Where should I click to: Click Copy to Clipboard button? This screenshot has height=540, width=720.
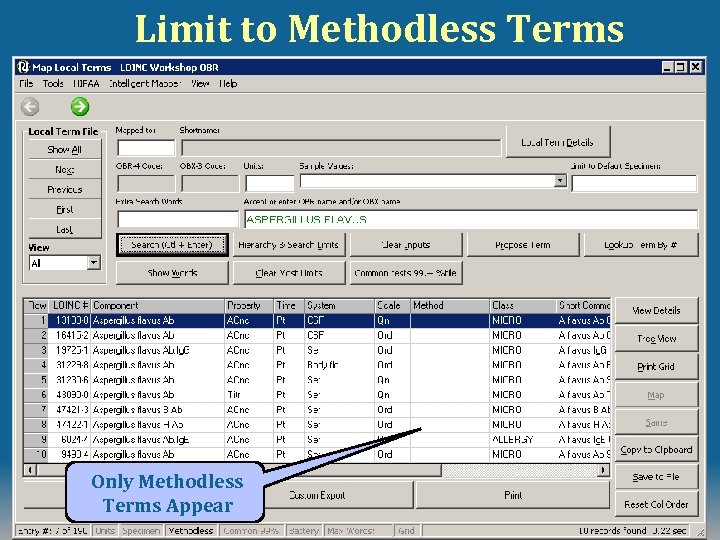pos(656,450)
